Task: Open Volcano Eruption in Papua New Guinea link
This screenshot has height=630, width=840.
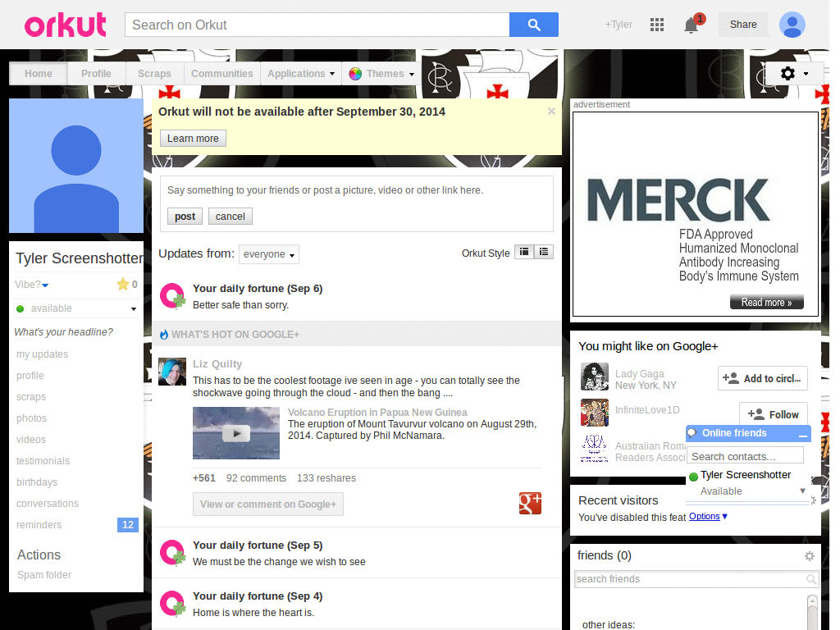Action: (377, 412)
